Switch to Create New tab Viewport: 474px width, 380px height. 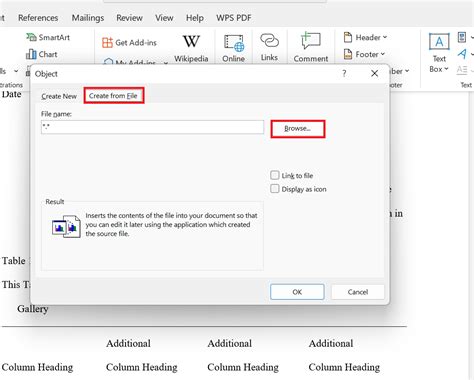(59, 96)
